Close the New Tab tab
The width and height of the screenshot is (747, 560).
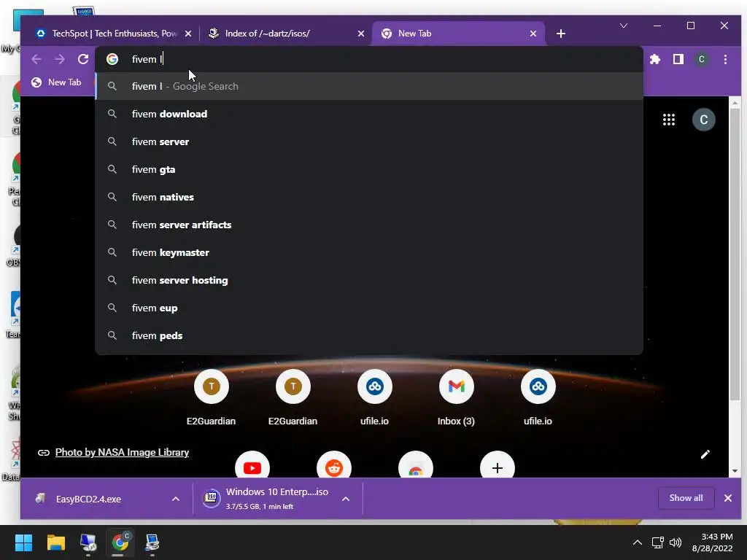pos(533,34)
